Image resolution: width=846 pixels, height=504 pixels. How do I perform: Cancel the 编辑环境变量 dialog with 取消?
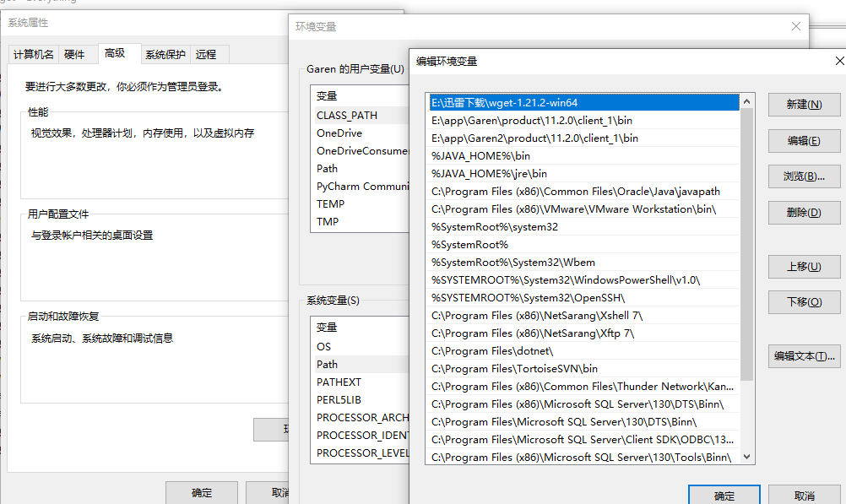pos(804,496)
